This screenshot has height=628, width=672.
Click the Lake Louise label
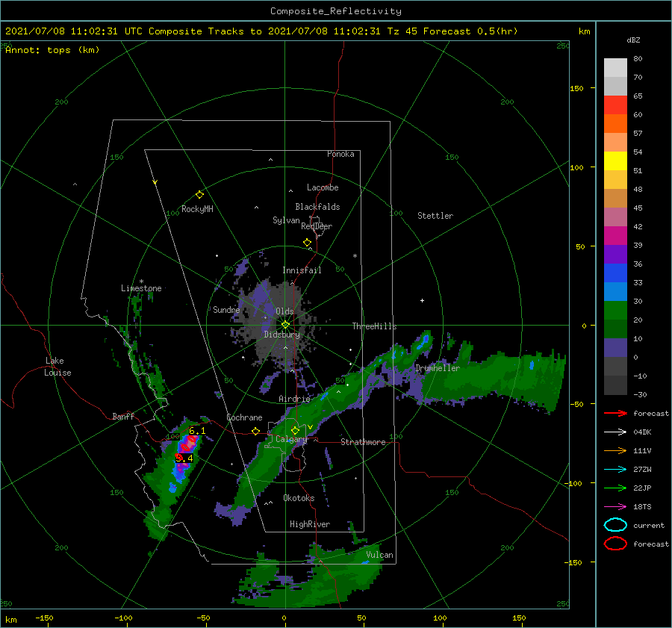[58, 367]
